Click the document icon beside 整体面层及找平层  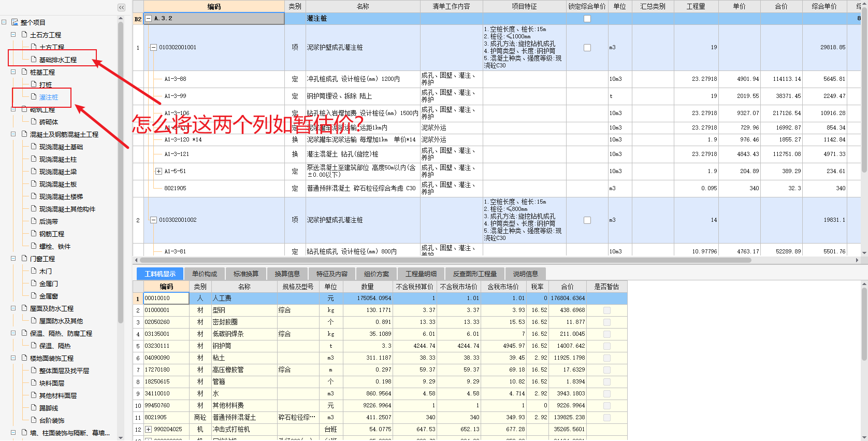tap(34, 371)
